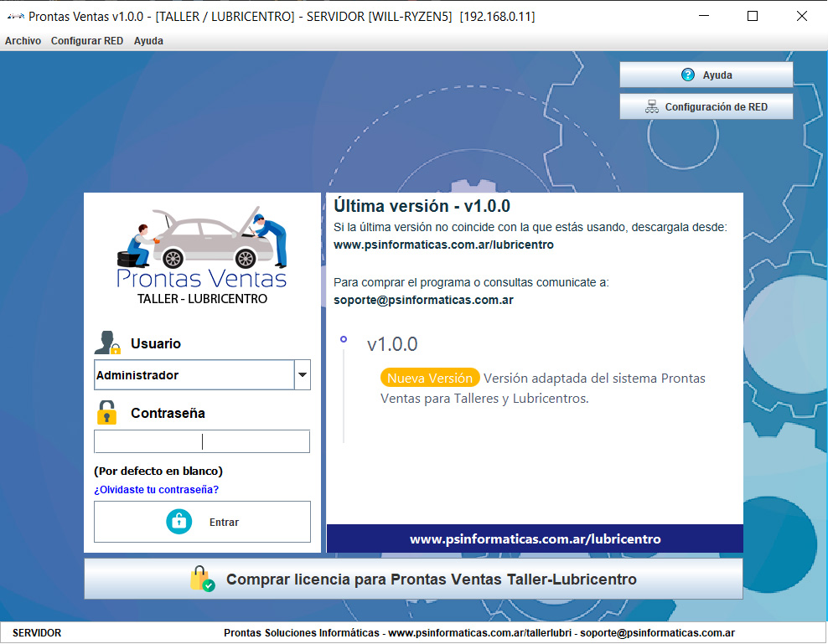The height and width of the screenshot is (644, 828).
Task: Open the Archivo menu
Action: 23,41
